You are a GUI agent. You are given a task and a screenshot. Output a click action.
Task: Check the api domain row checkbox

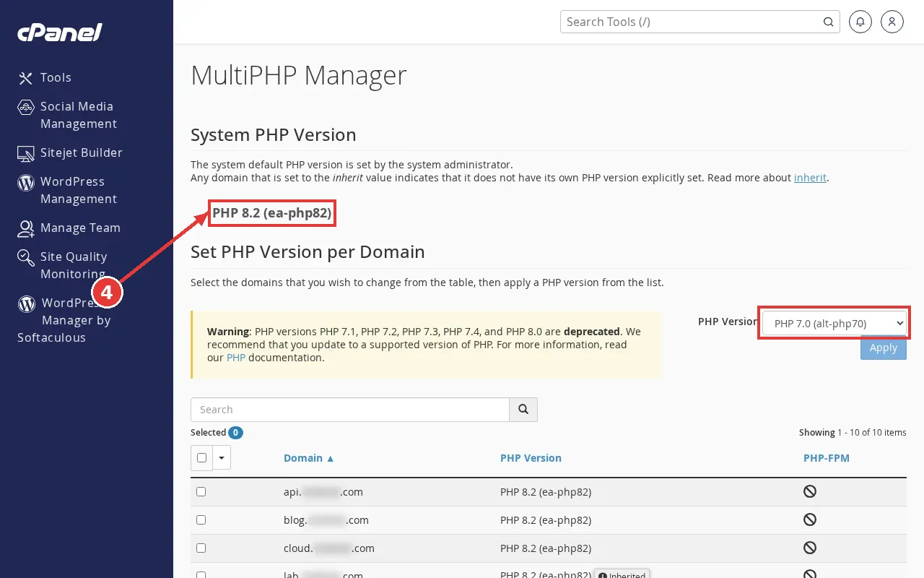click(201, 492)
